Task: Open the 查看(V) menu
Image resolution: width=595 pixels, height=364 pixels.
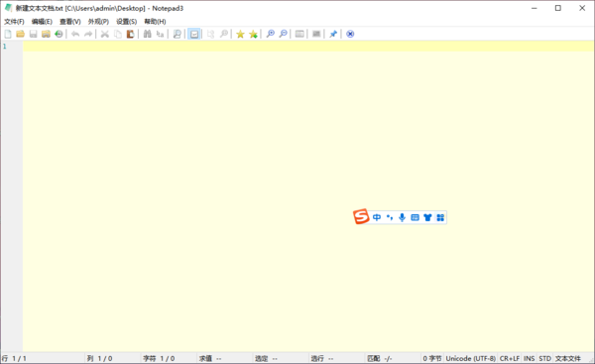Action: pos(70,22)
